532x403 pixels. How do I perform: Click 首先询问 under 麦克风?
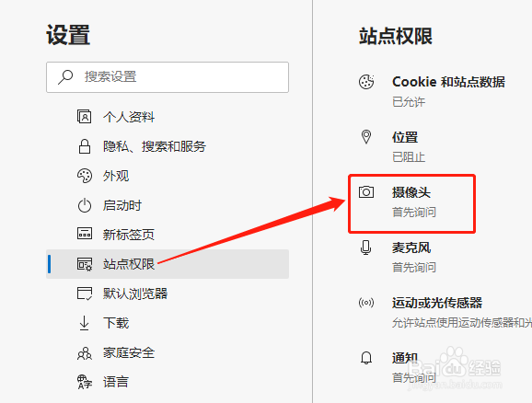414,268
